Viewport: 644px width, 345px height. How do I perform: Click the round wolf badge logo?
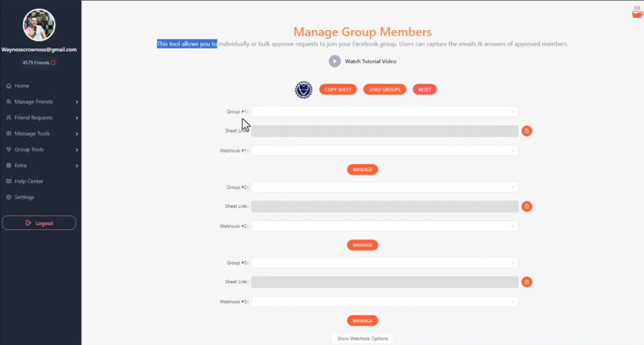(x=304, y=89)
